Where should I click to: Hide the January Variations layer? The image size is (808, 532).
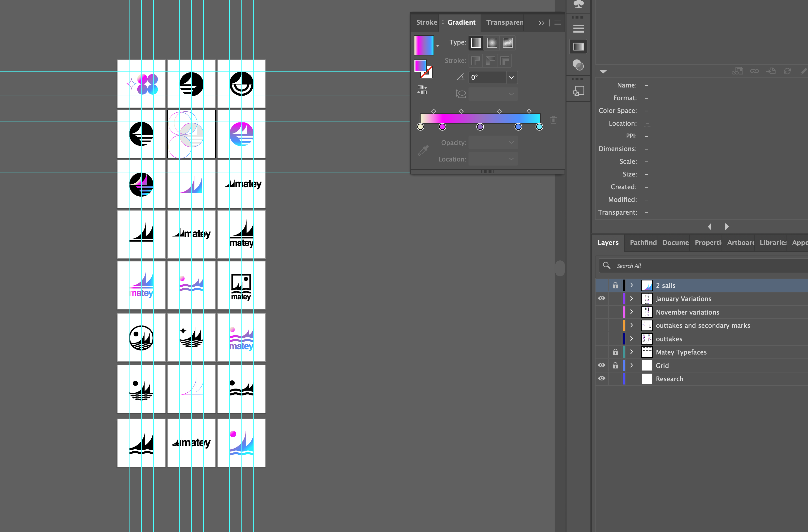point(602,298)
